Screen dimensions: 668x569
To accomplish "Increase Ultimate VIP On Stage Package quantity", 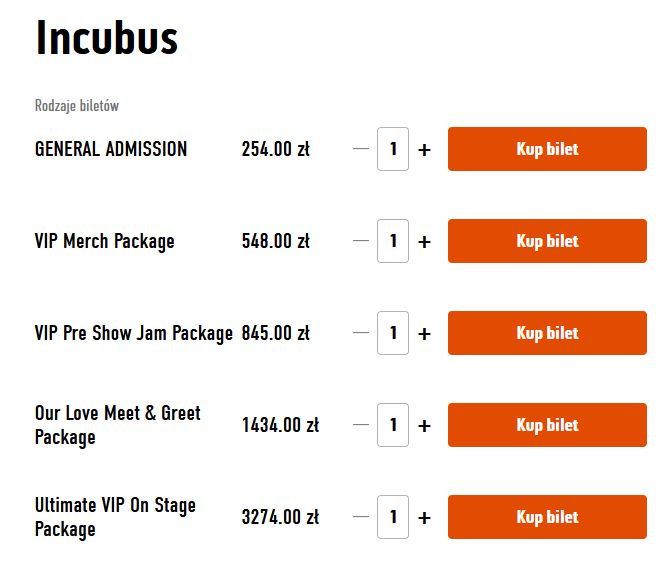I will point(424,518).
